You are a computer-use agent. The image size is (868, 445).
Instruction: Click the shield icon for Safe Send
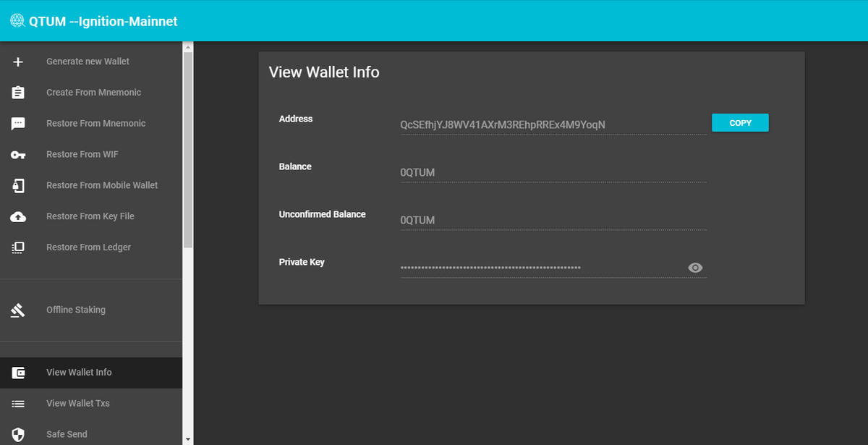click(x=18, y=435)
